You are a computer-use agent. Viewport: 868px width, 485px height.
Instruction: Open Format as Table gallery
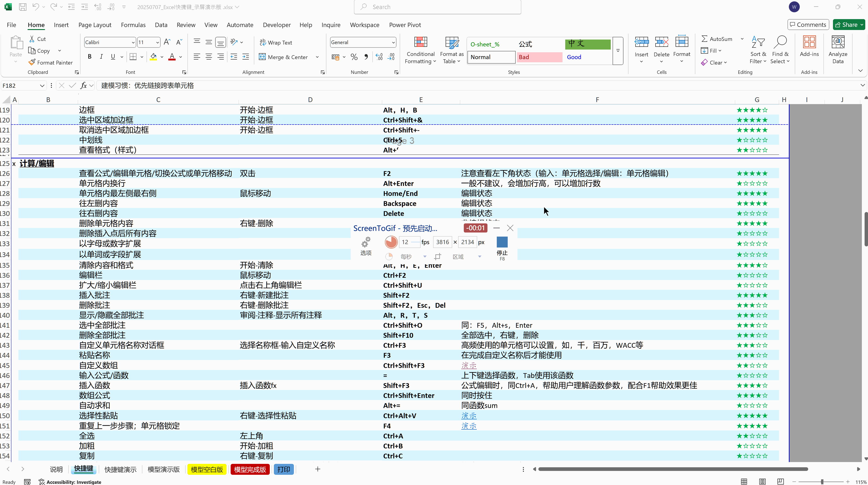click(x=452, y=50)
